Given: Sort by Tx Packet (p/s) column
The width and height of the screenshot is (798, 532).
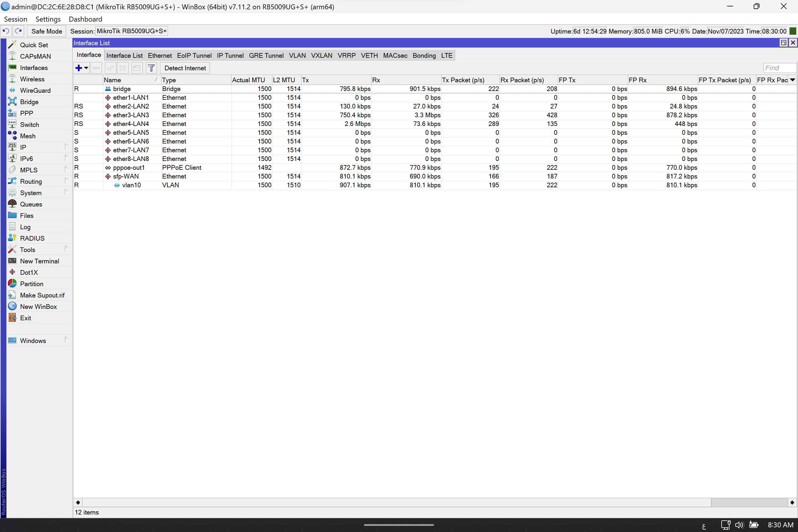Looking at the screenshot, I should coord(470,80).
